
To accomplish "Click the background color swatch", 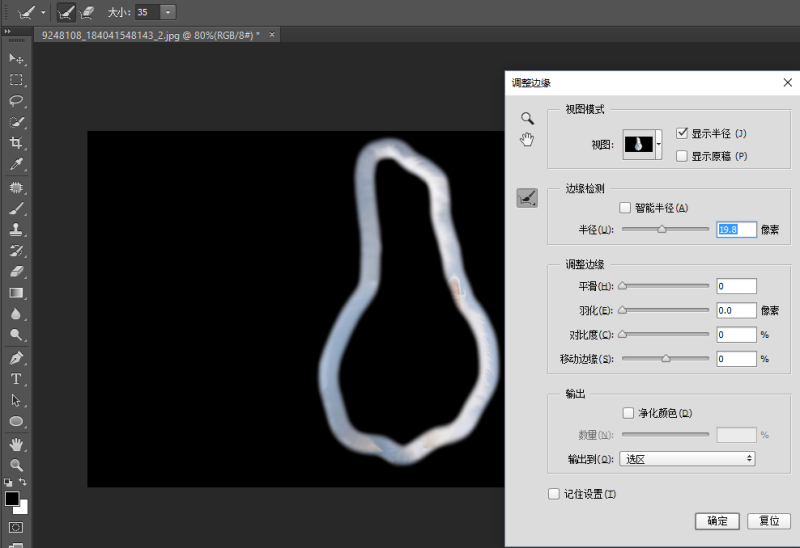I will pos(23,509).
